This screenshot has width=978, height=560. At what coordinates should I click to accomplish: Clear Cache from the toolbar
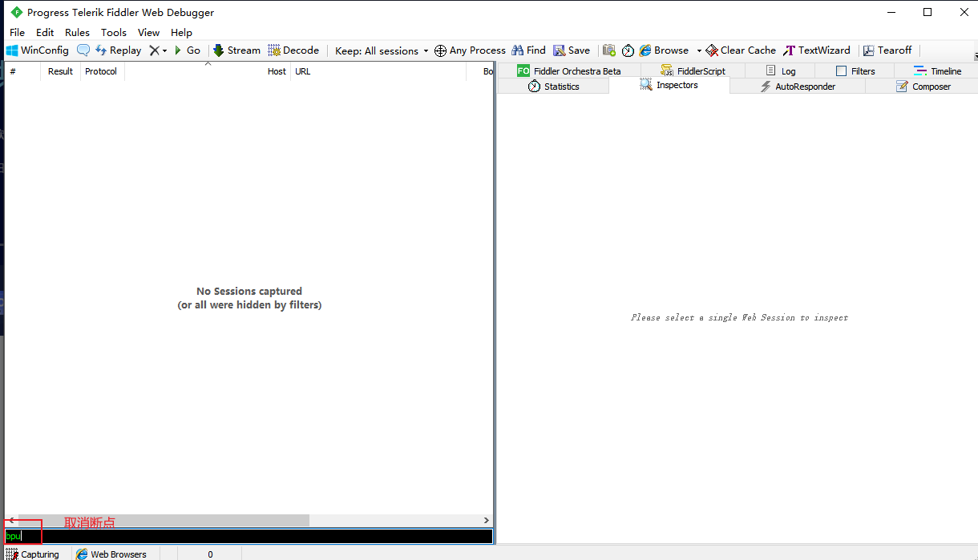(741, 50)
